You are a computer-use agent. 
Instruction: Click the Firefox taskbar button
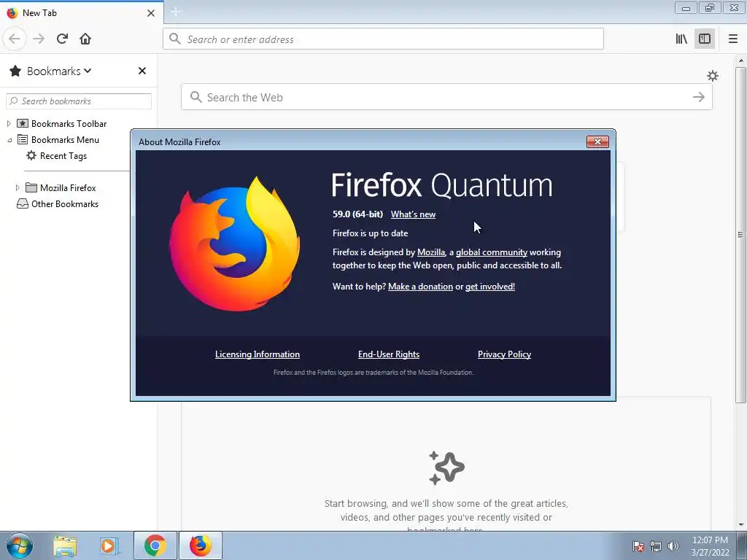[200, 545]
